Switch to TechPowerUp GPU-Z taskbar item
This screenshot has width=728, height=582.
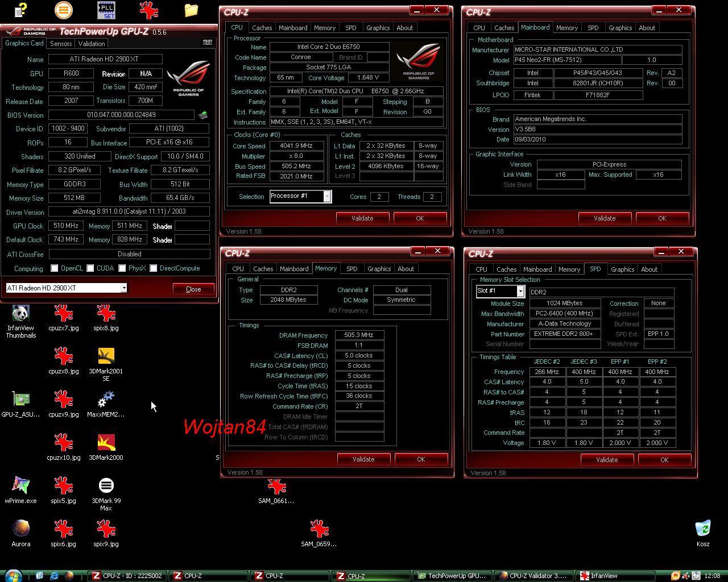[x=453, y=576]
